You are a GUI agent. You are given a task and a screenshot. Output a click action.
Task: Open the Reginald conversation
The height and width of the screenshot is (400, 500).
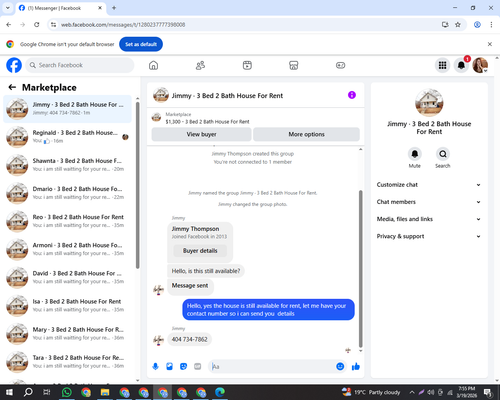point(67,137)
